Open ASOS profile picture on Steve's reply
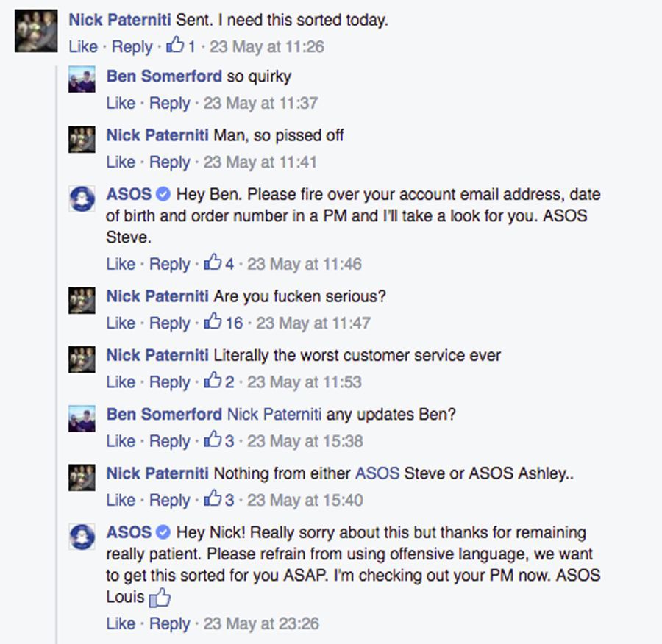The image size is (662, 644). [x=82, y=198]
